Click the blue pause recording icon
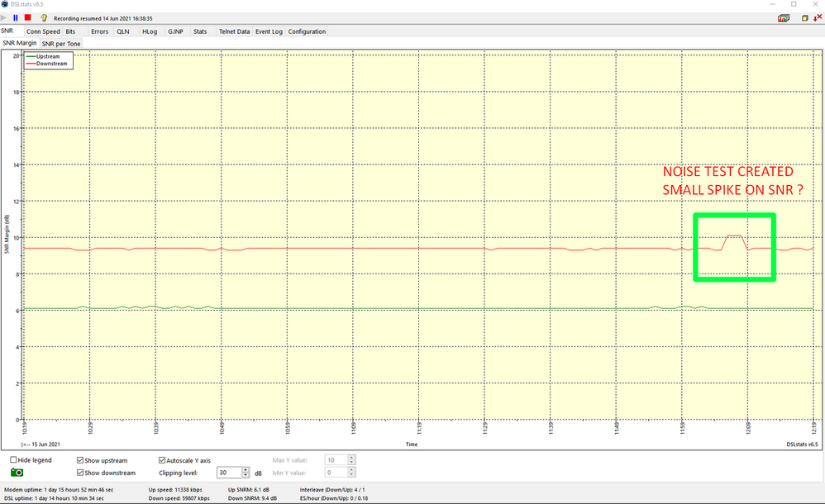 15,17
